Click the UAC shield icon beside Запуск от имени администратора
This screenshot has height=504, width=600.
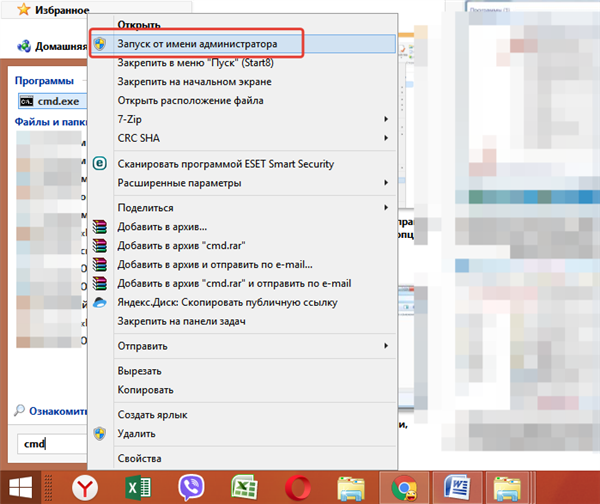click(100, 44)
